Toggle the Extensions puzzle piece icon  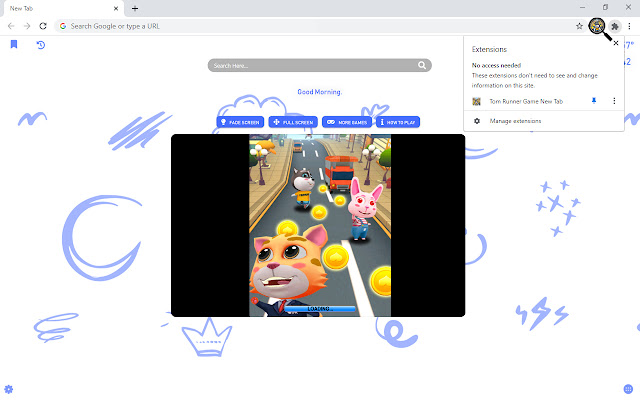pos(614,26)
